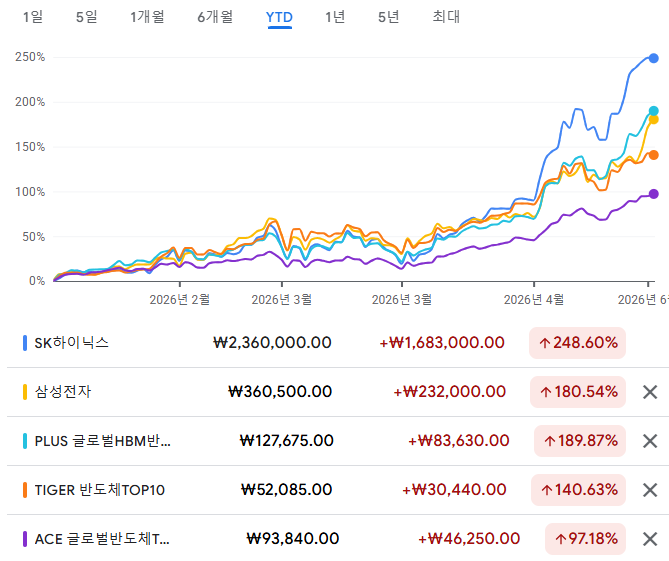Remove PLUS 글로벌HBM반 from the comparison
The height and width of the screenshot is (561, 669).
click(650, 441)
